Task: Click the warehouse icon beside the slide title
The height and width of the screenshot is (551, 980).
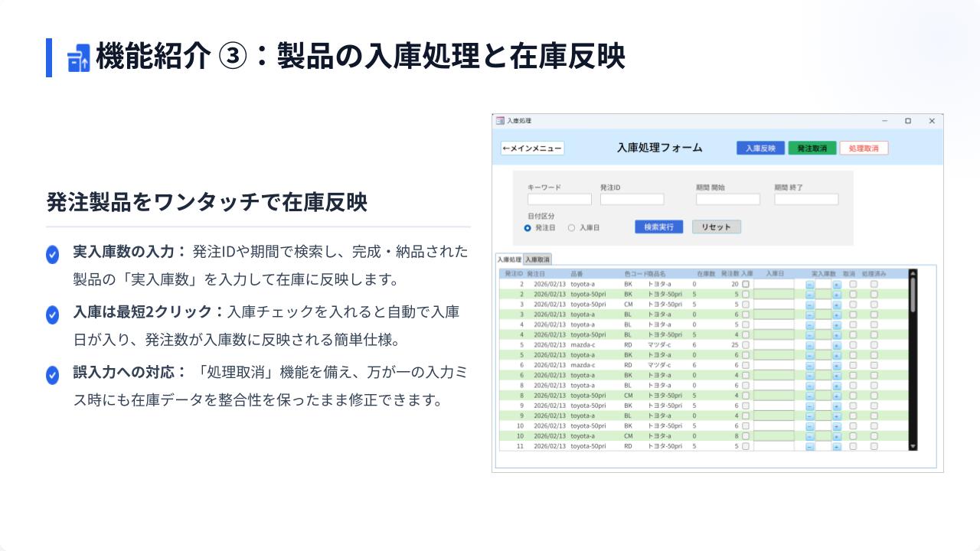Action: tap(78, 58)
